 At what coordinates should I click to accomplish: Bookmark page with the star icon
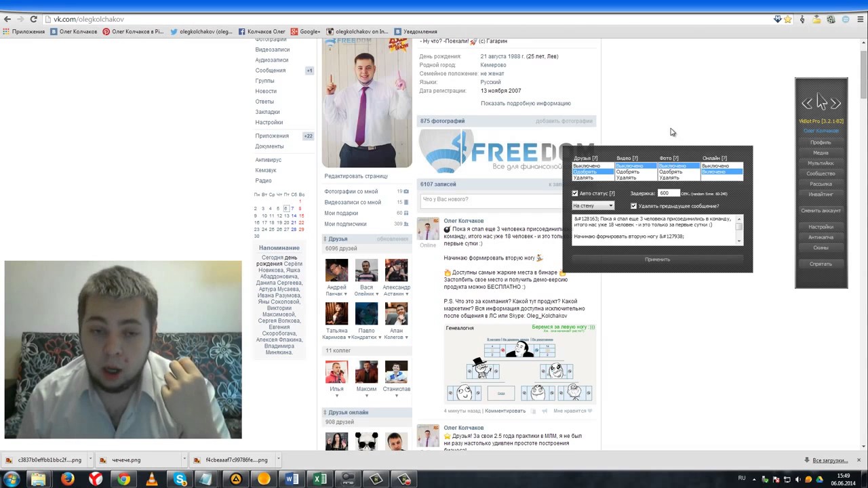pos(788,19)
